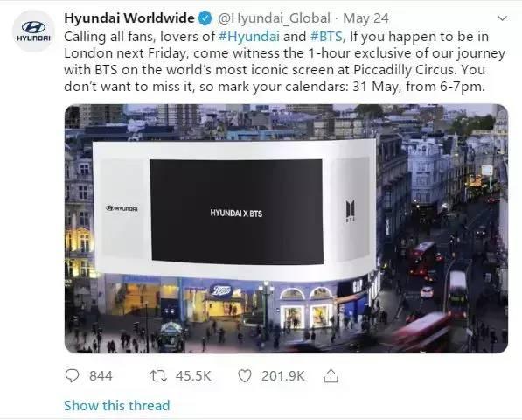Click the blue verified badge

click(205, 18)
